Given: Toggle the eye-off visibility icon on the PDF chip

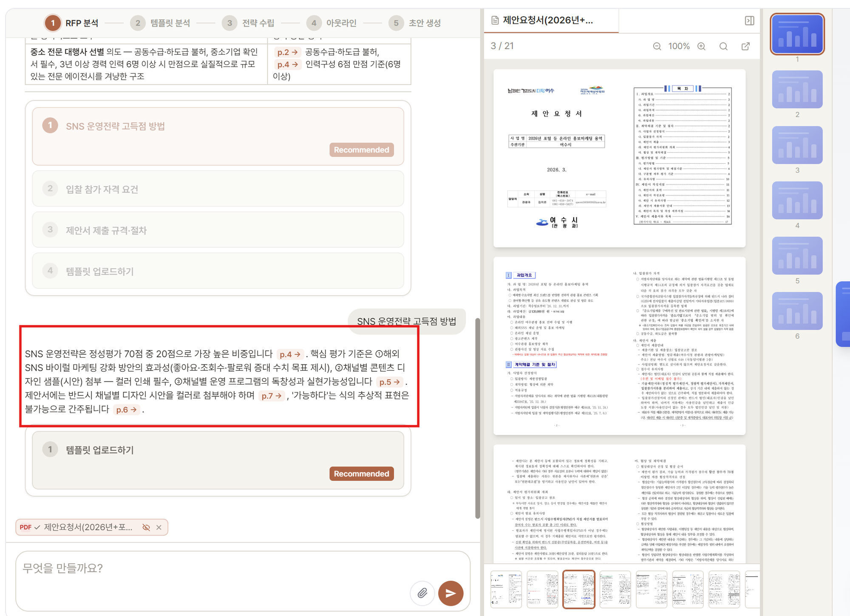Looking at the screenshot, I should coord(146,527).
